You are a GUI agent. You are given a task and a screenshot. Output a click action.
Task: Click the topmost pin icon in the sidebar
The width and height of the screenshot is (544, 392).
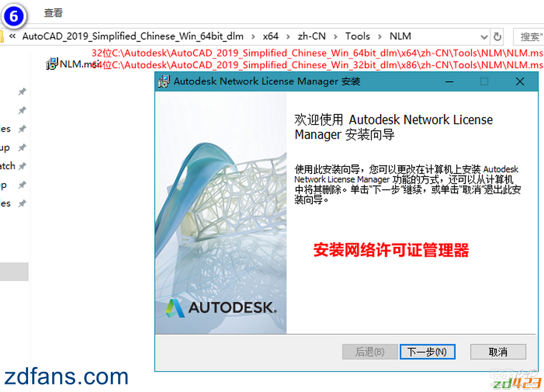(22, 91)
